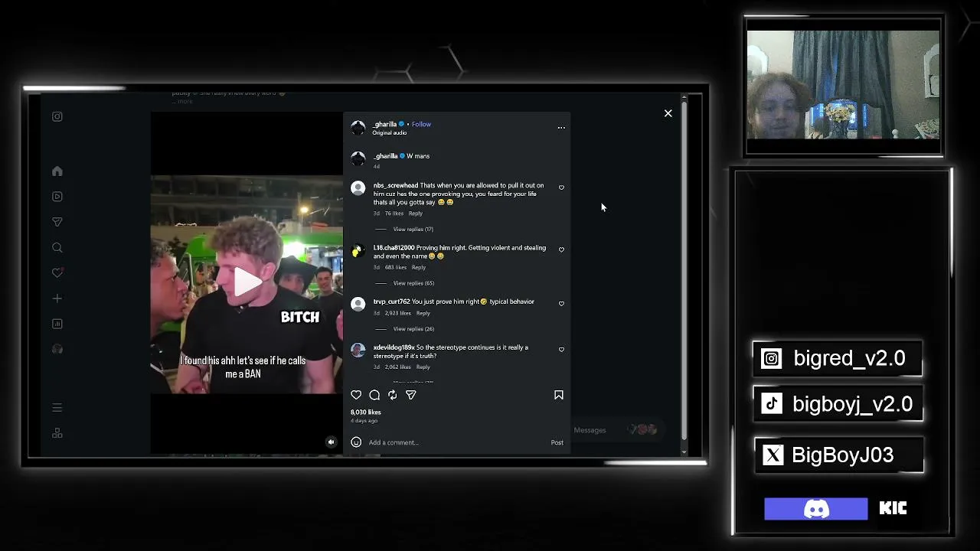Open trvp_curt762 username in comments
Viewport: 980px width, 551px height.
[392, 302]
